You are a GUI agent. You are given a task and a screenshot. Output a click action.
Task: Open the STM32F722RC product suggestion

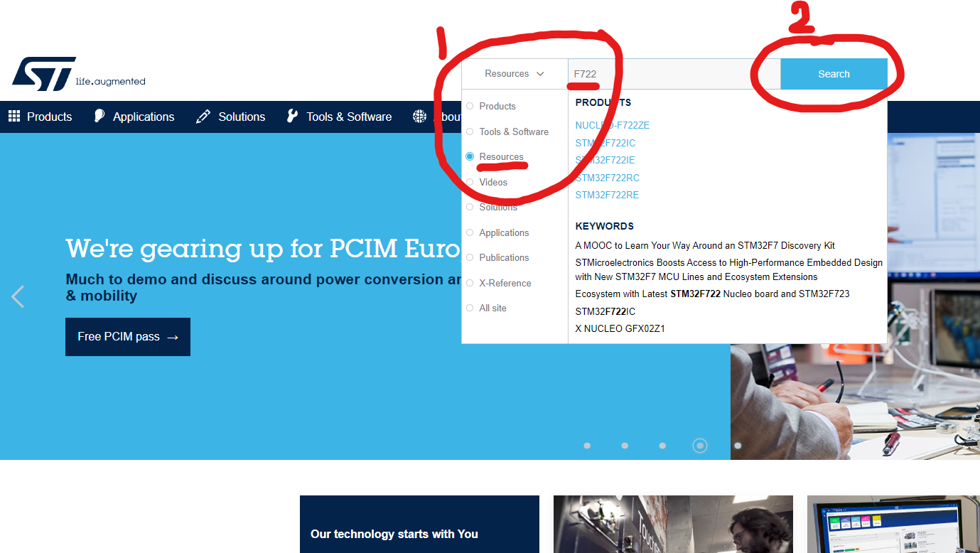click(608, 178)
